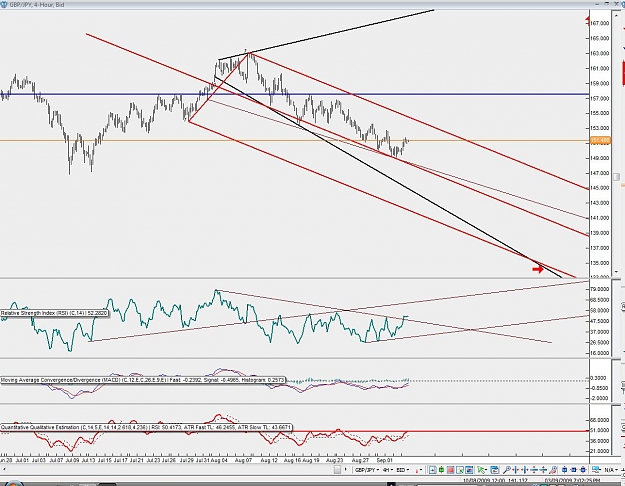Click the second blue horizontal-divide scale icon
The image size is (625, 486).
[x=543, y=470]
